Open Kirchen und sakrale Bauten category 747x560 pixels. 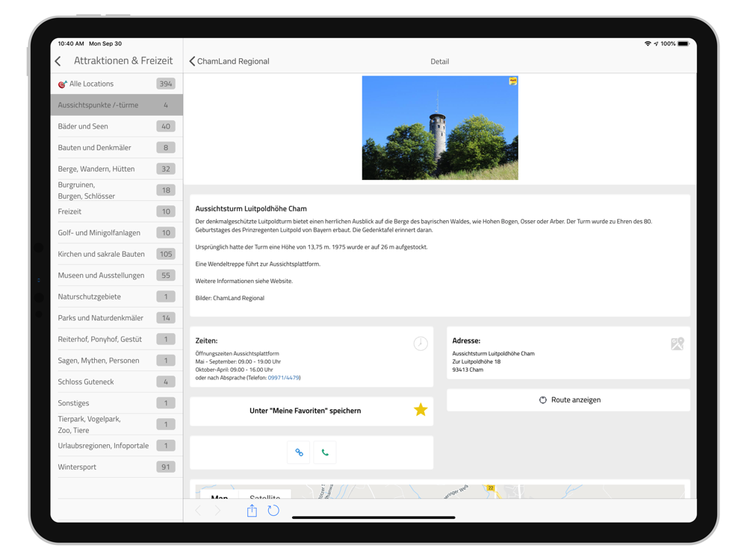pos(117,254)
